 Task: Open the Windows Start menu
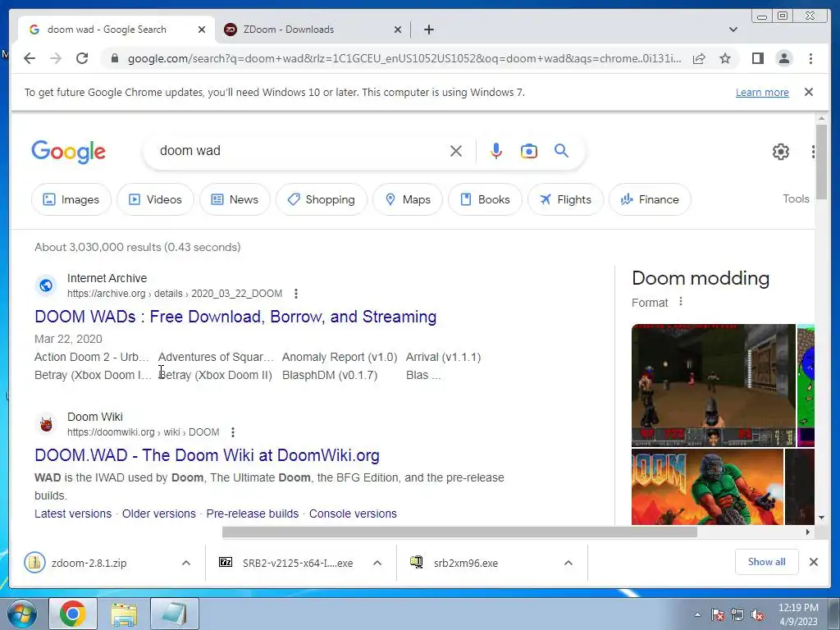(x=22, y=614)
